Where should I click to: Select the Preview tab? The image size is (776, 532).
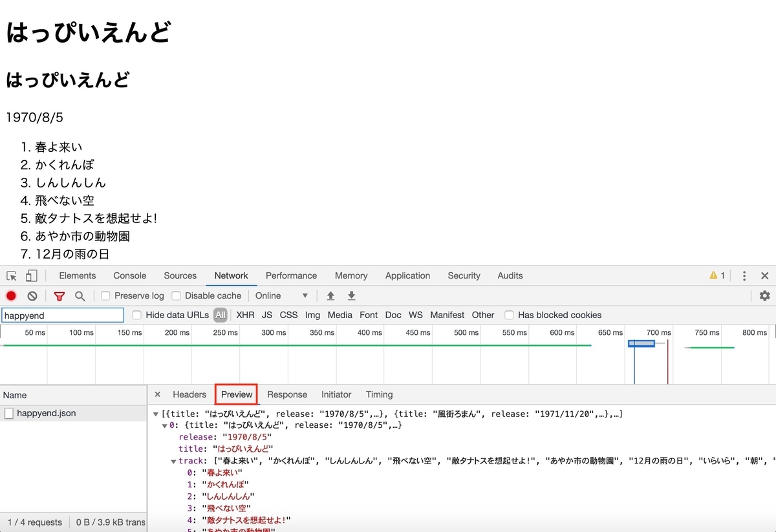click(237, 394)
